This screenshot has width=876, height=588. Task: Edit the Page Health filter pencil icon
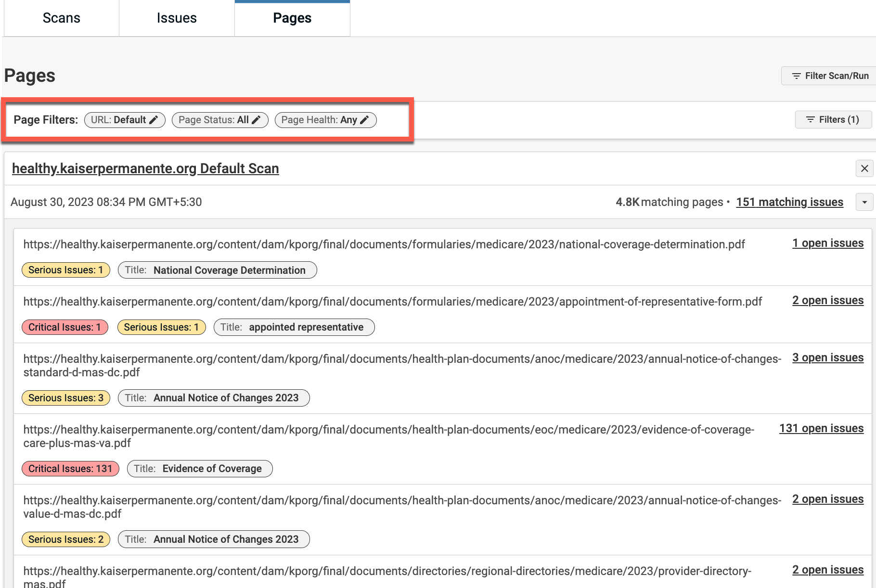pos(365,120)
